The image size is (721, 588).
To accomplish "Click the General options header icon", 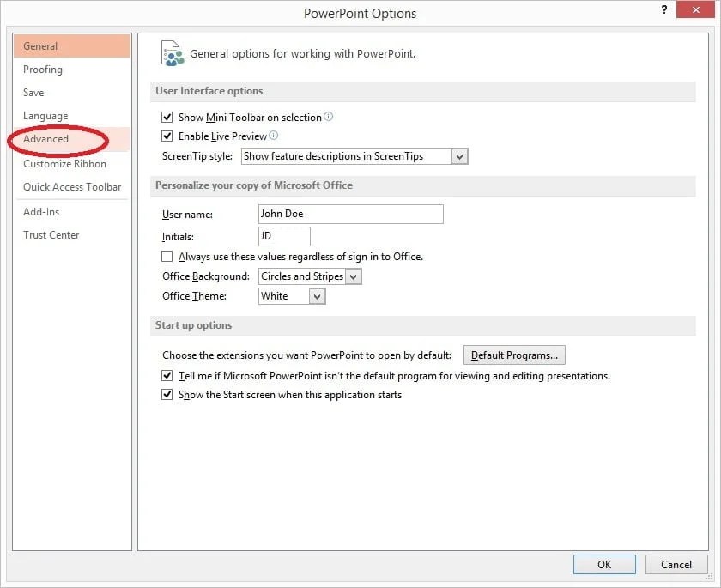I will tap(172, 53).
